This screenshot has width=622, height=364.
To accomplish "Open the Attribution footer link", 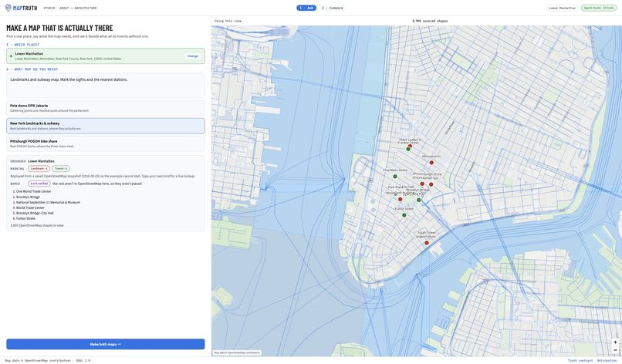I will pos(607,360).
